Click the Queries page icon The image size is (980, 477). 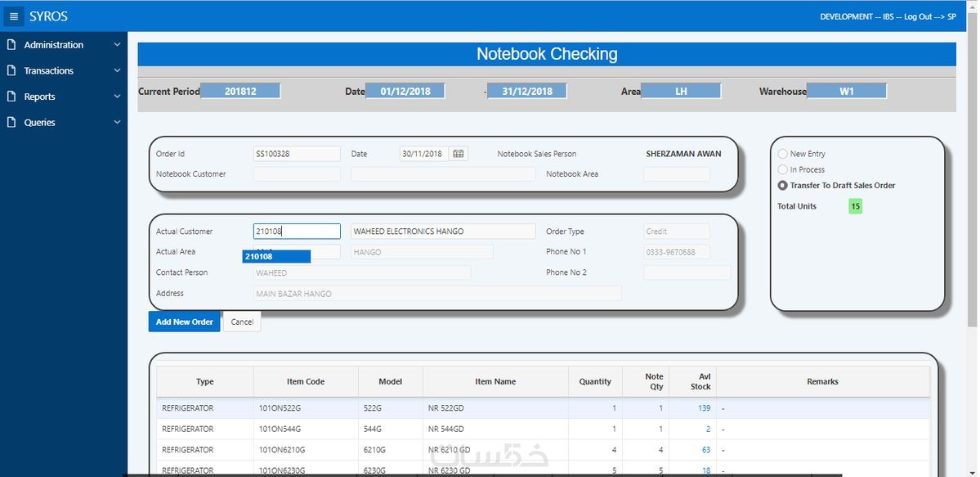tap(11, 122)
